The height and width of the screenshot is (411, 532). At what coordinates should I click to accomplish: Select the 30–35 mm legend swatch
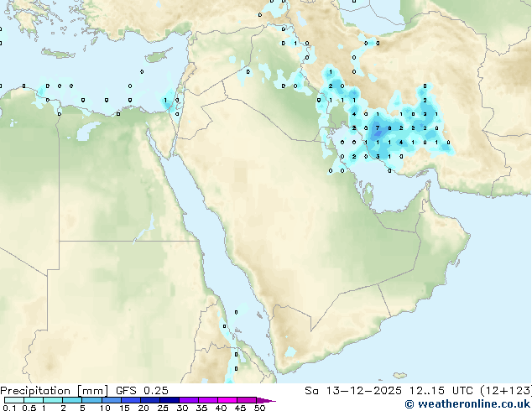pos(189,400)
